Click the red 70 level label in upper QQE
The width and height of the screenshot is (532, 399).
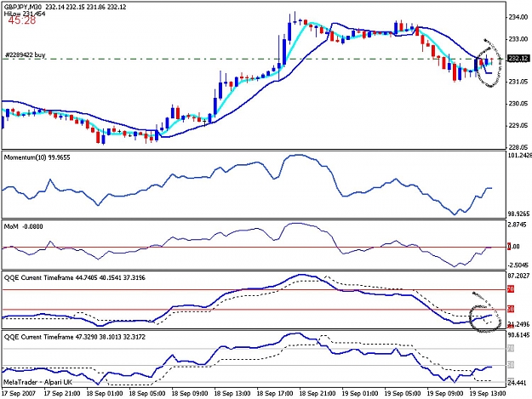pyautogui.click(x=511, y=289)
